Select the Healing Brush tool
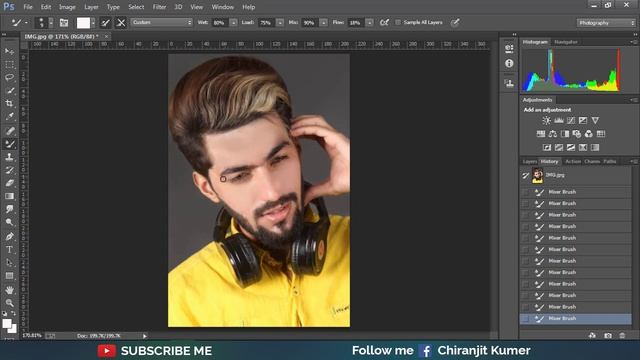The width and height of the screenshot is (640, 360). point(9,131)
